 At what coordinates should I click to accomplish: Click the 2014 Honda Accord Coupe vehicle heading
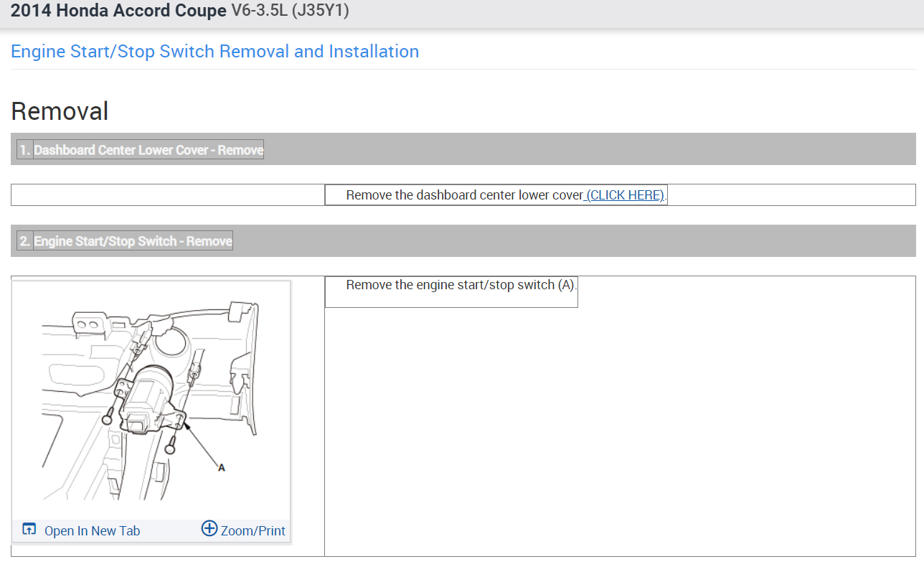118,11
